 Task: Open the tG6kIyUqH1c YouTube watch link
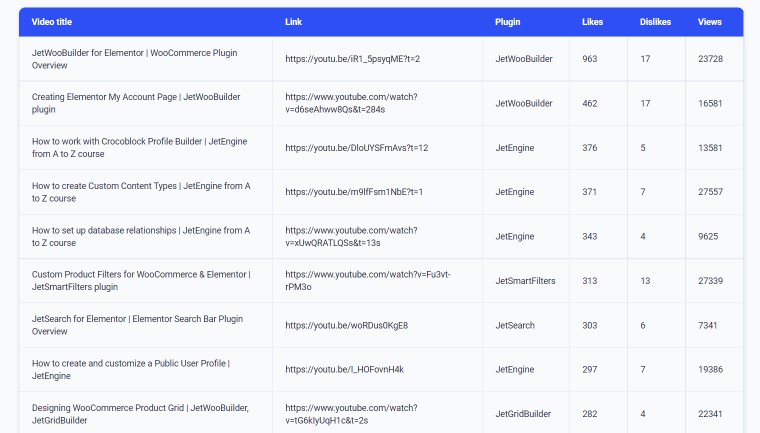pyautogui.click(x=351, y=414)
